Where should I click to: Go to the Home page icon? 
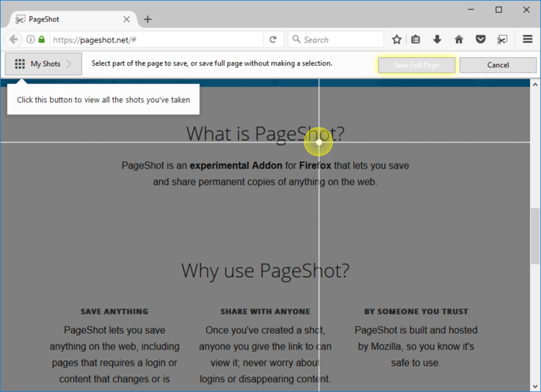459,39
